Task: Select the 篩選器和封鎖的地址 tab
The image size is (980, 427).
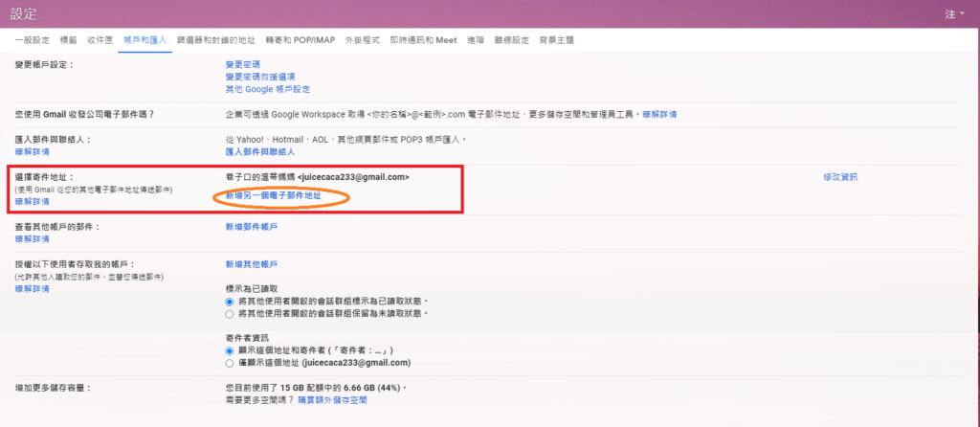Action: (217, 40)
